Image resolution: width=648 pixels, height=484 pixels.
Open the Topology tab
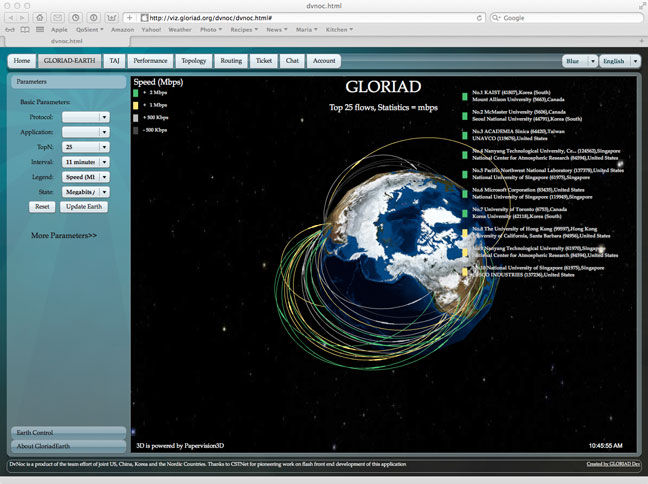click(194, 61)
